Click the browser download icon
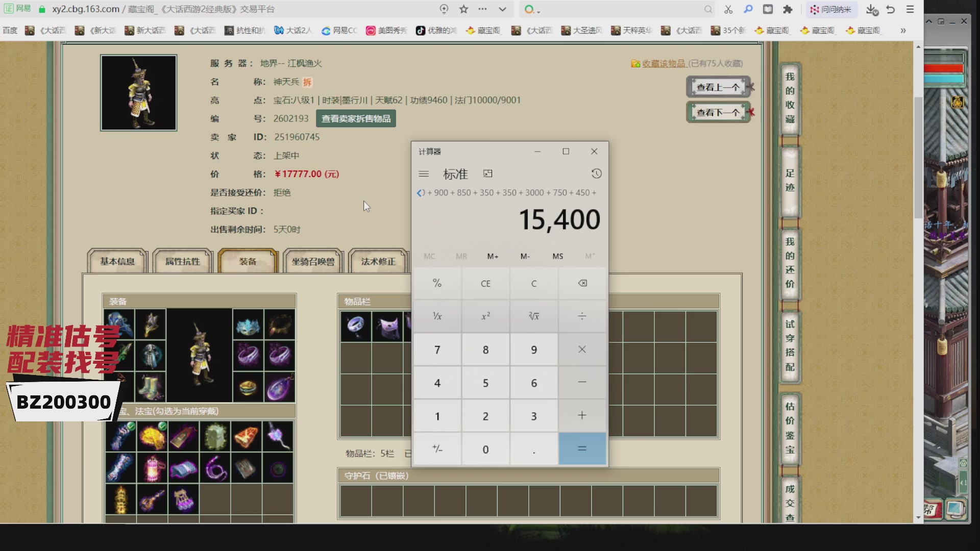 pyautogui.click(x=871, y=9)
